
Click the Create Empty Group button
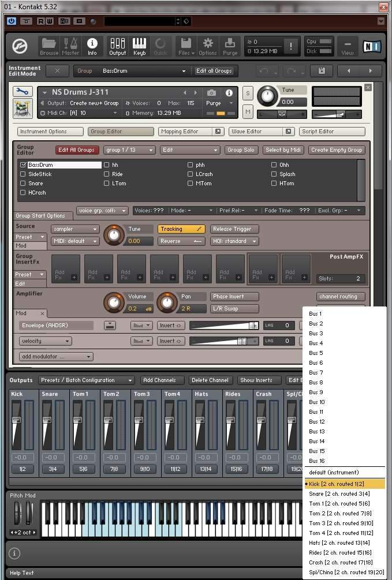[336, 150]
